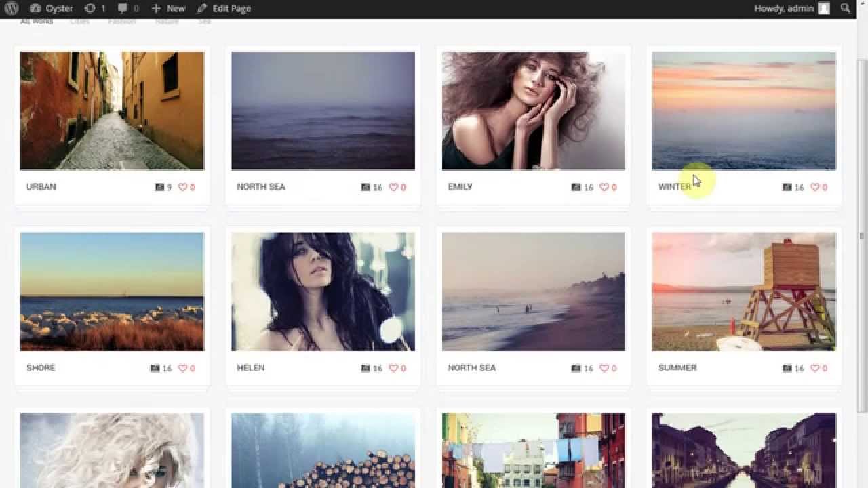Like the Emily album with heart icon
Screen dimensions: 868x488
point(604,187)
